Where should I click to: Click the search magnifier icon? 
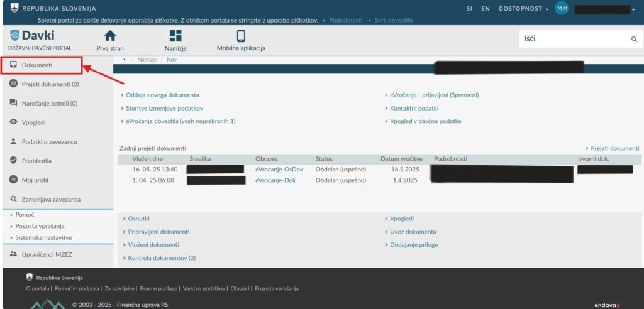(634, 39)
